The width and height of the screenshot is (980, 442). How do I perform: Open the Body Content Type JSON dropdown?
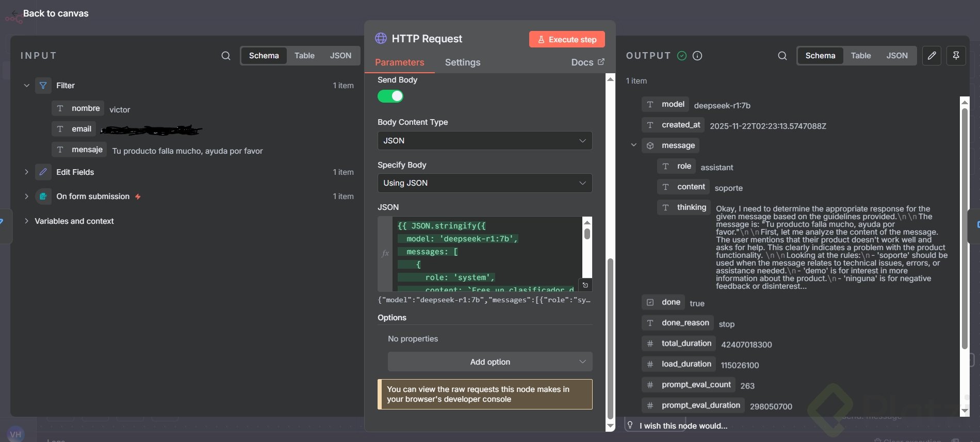coord(485,141)
